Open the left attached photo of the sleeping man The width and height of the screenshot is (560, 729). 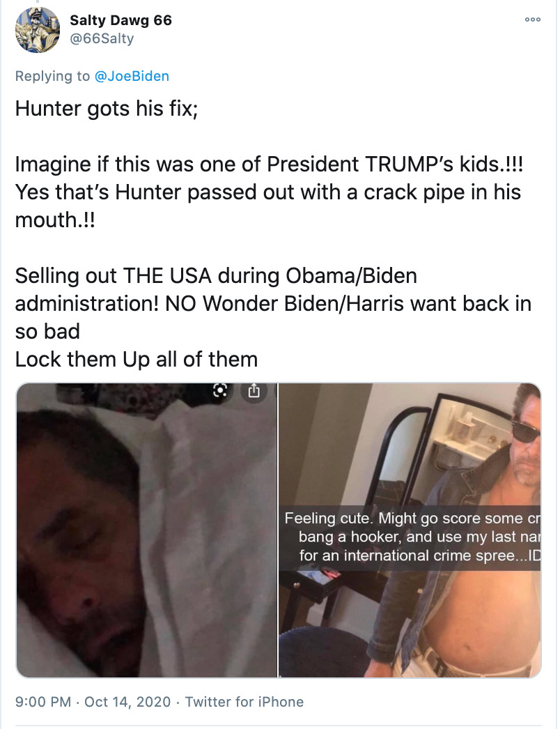(146, 530)
